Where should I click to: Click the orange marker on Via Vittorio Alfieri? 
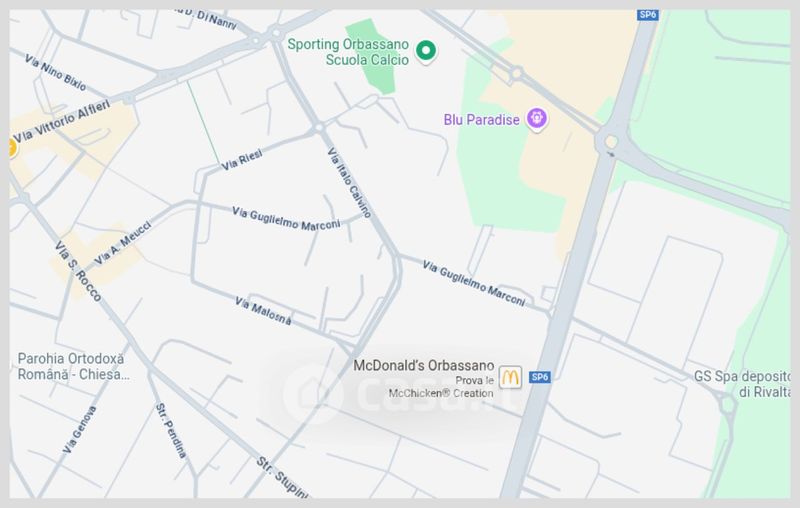coord(12,148)
